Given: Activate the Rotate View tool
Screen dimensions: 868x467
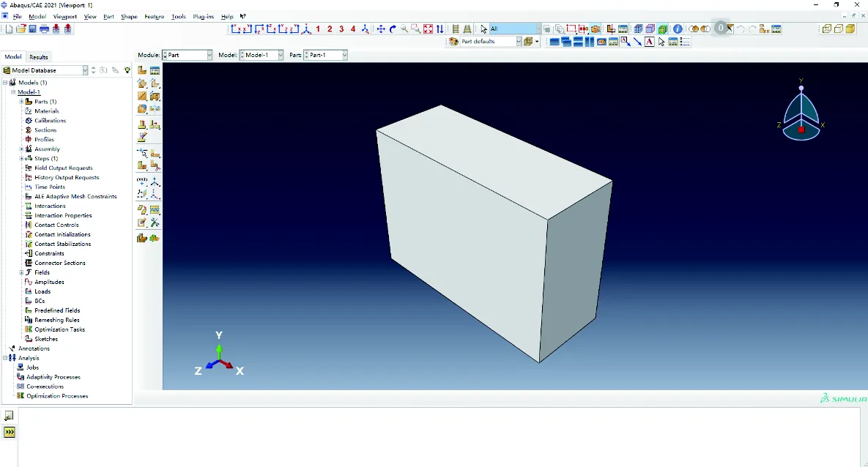Looking at the screenshot, I should (393, 29).
